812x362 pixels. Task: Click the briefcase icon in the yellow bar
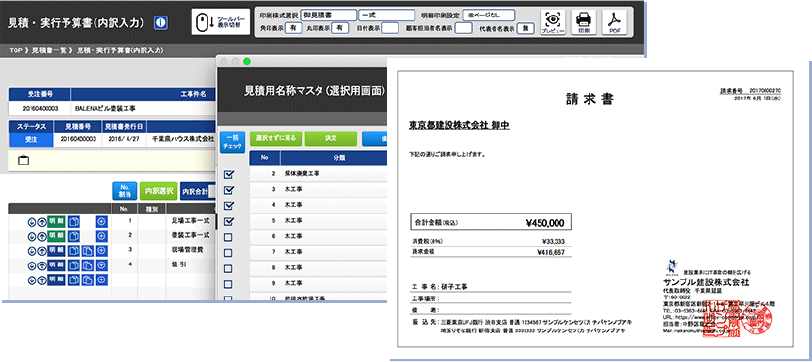[x=23, y=161]
